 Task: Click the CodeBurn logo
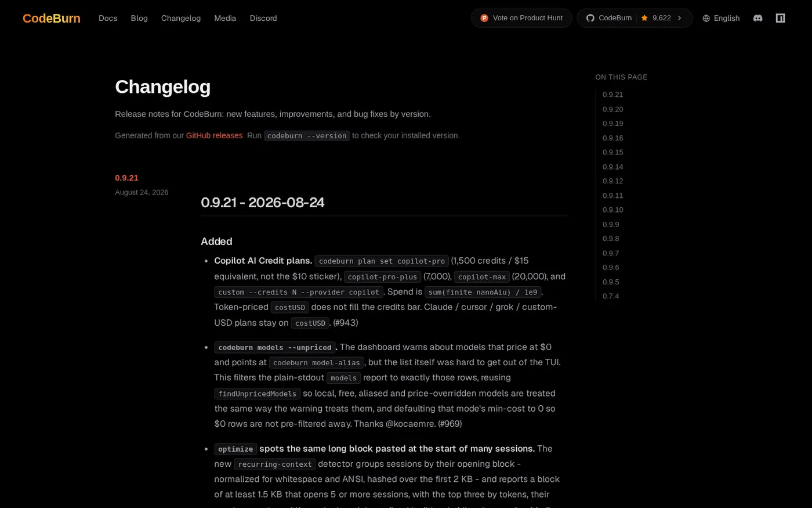[51, 18]
